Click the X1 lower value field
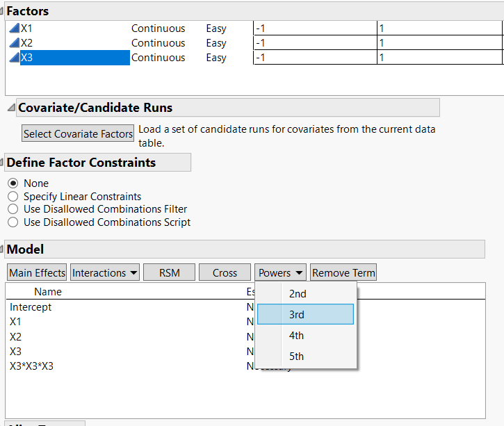Screen dimensions: 504x426 [x=314, y=28]
